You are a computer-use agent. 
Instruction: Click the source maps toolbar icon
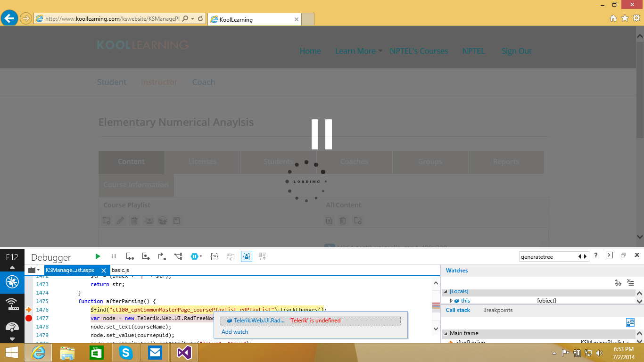tap(263, 256)
